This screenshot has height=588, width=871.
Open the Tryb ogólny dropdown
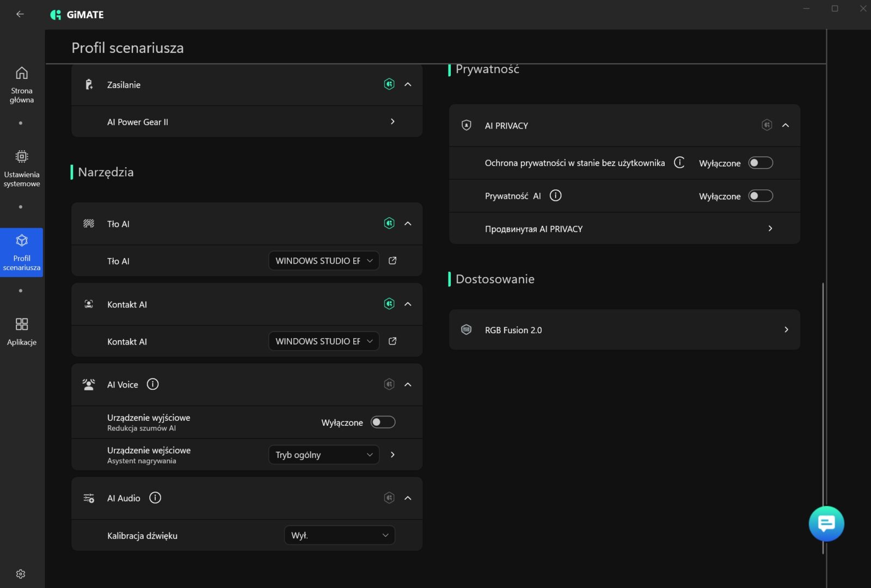click(323, 455)
